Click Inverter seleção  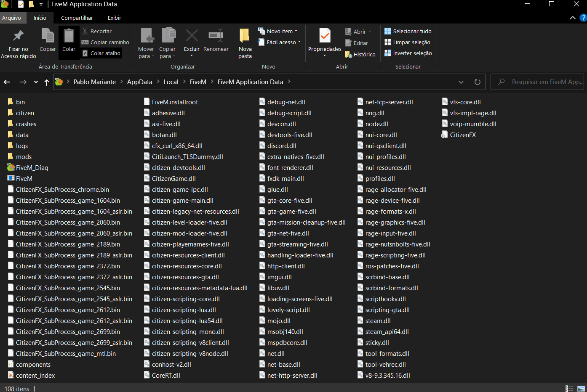pyautogui.click(x=408, y=53)
